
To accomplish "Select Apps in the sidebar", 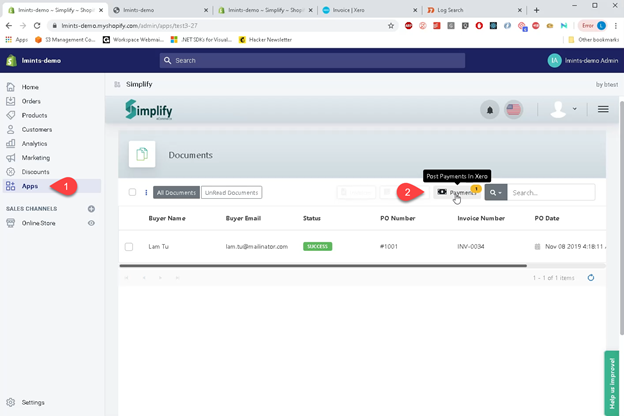I will coord(29,186).
